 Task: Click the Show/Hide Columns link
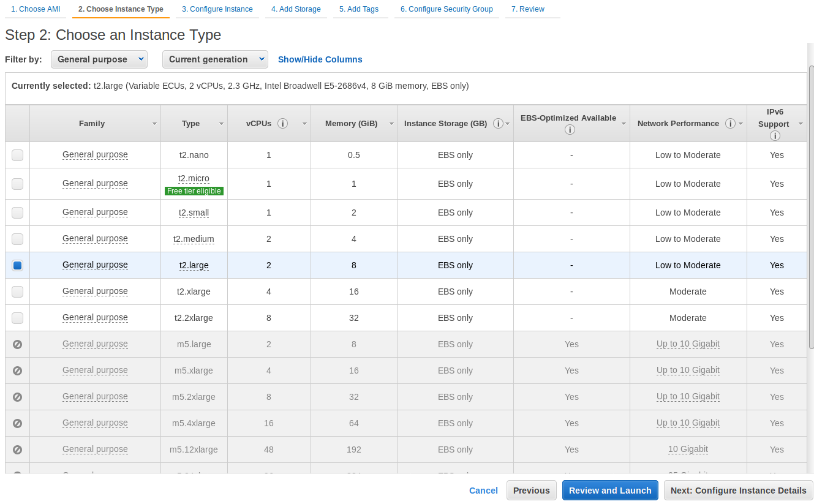point(320,59)
